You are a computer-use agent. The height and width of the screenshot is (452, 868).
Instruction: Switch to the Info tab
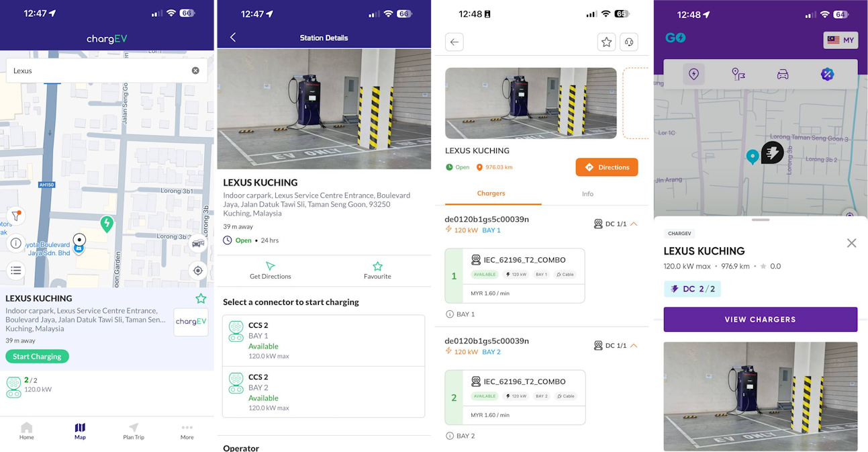click(x=587, y=194)
